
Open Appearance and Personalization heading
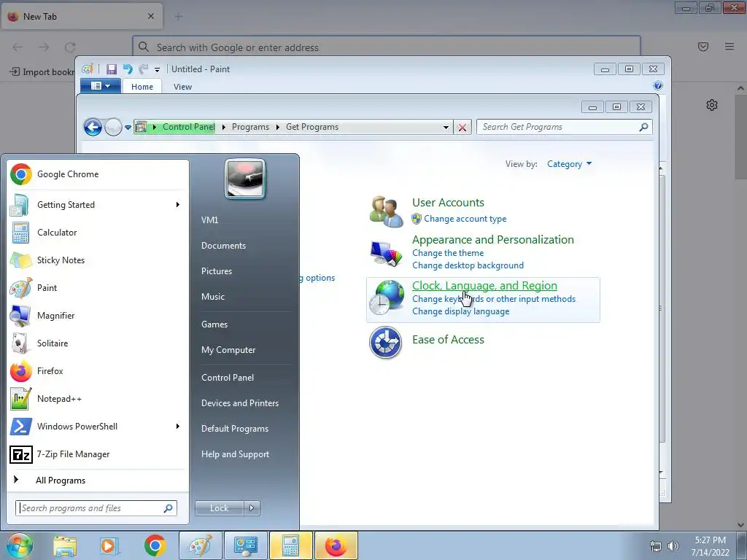coord(492,239)
